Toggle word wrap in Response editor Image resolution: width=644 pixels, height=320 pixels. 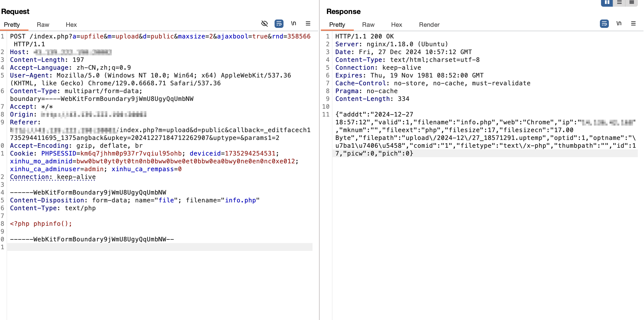[604, 24]
